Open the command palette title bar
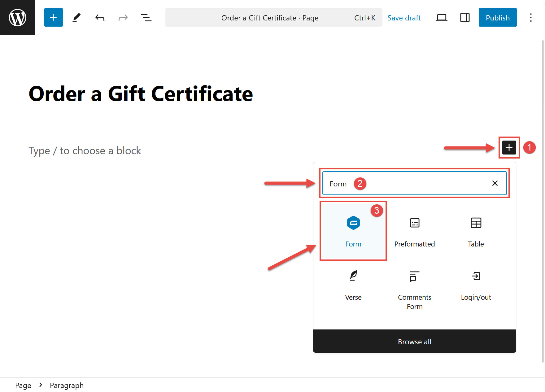The image size is (545, 392). tap(273, 18)
